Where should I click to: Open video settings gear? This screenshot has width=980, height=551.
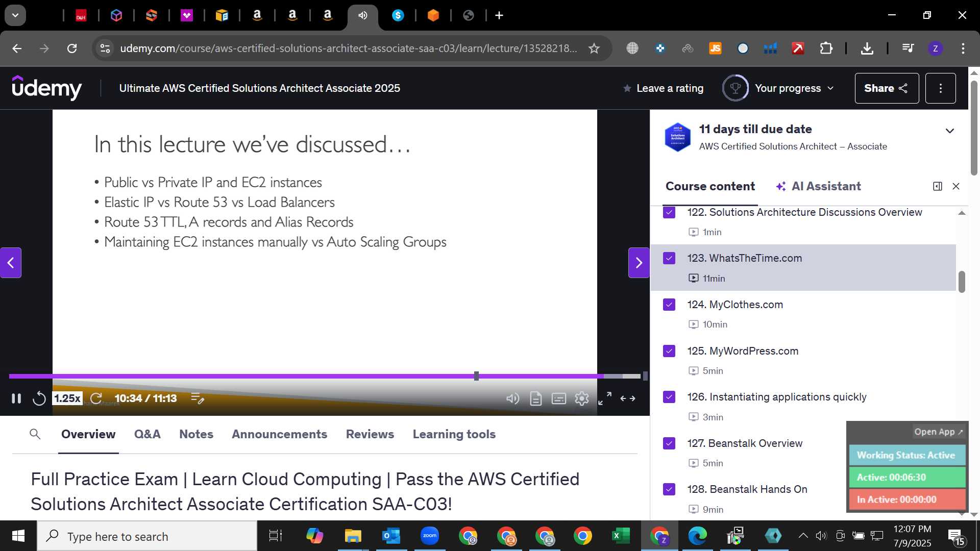(x=582, y=398)
